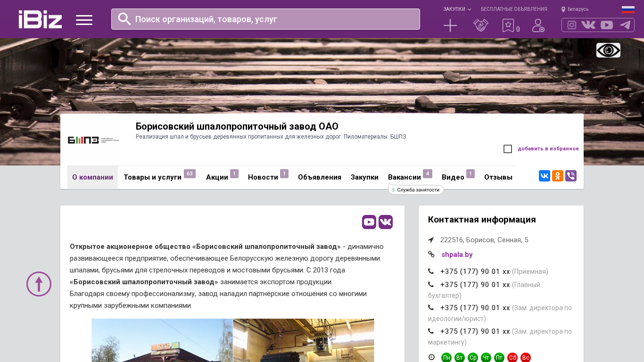Click the user registration icon

pos(538,25)
